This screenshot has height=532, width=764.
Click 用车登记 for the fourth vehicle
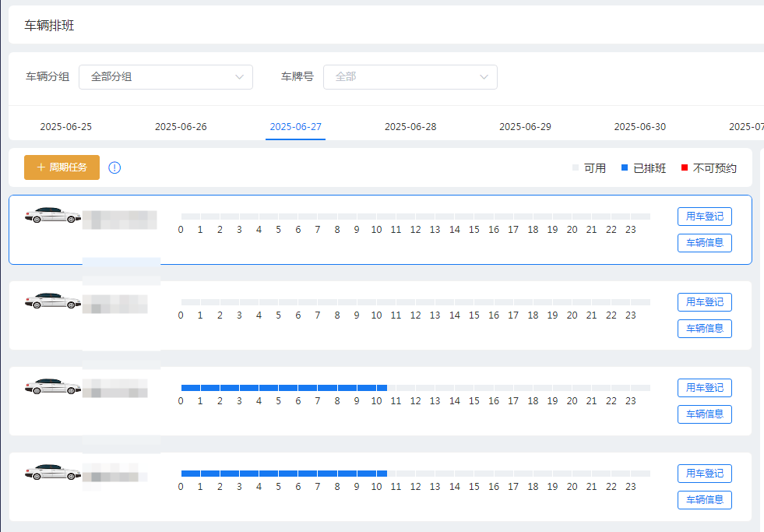click(x=705, y=474)
